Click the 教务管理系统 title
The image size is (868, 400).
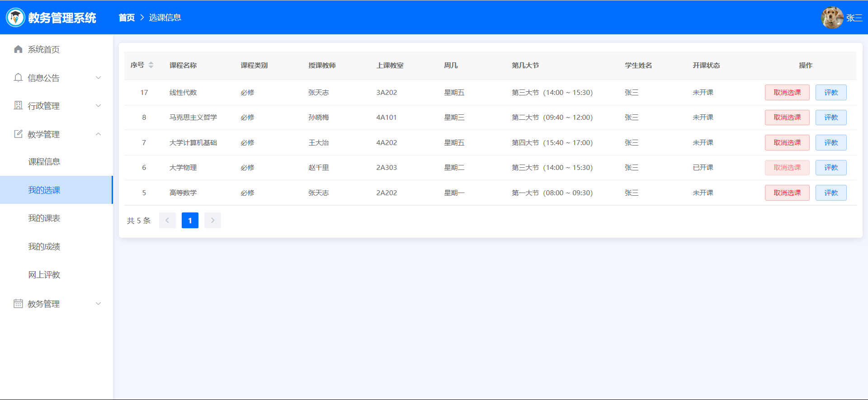pyautogui.click(x=62, y=18)
